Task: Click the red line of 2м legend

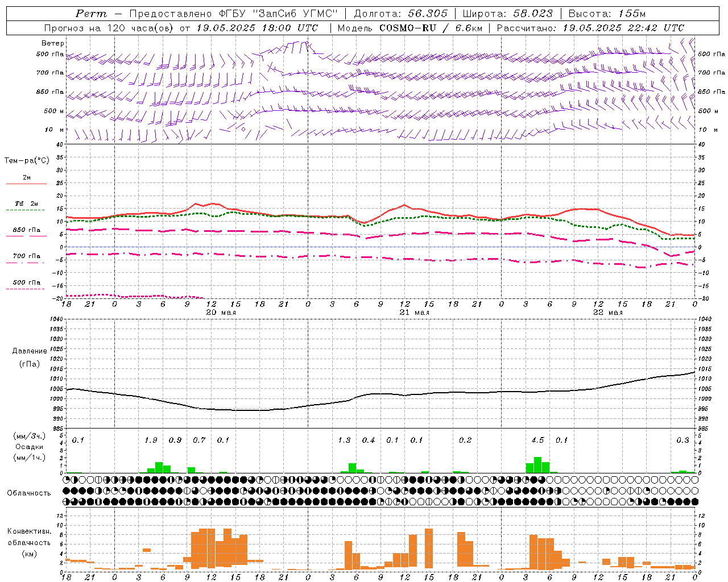Action: tap(26, 184)
